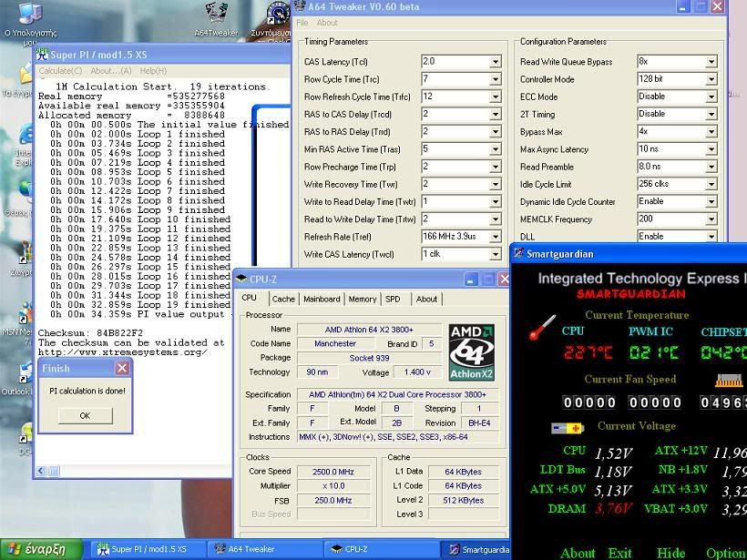Switch to the Memory tab in CPU-Z
This screenshot has width=747, height=560.
(362, 299)
